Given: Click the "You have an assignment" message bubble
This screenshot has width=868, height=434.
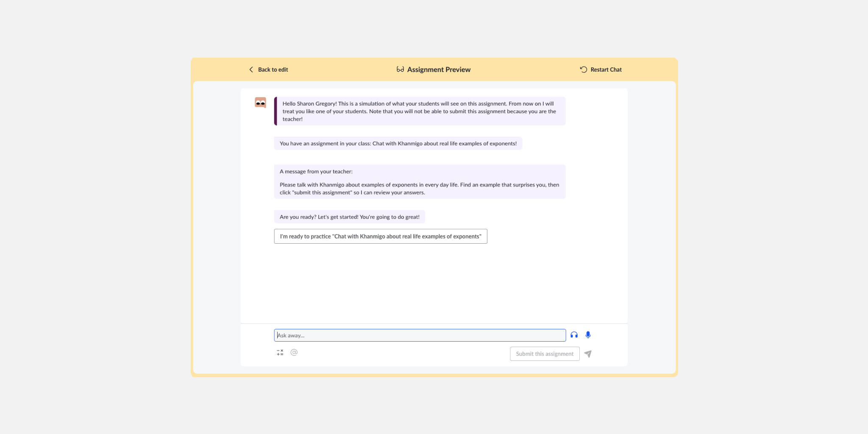Looking at the screenshot, I should [398, 144].
